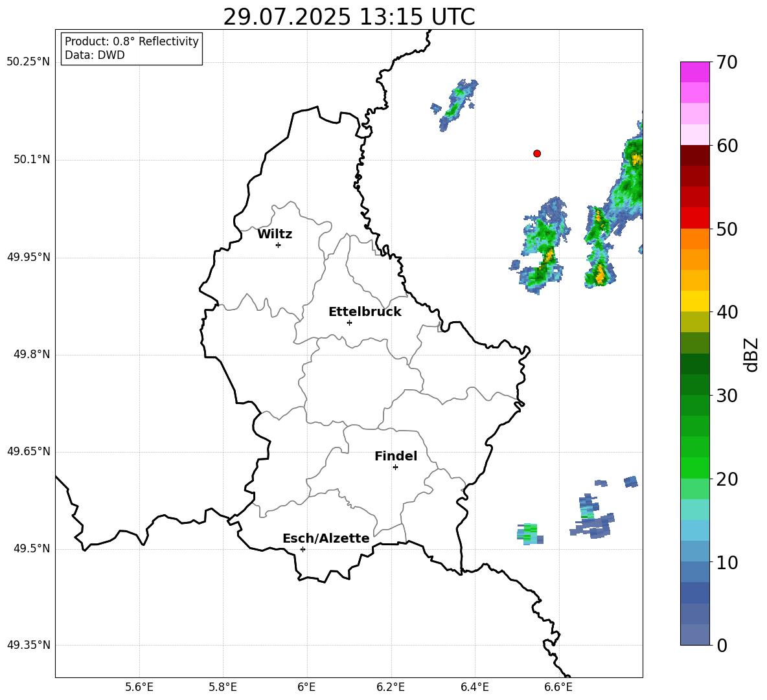Click the 6°E longitude label
This screenshot has height=700, width=767.
(306, 687)
